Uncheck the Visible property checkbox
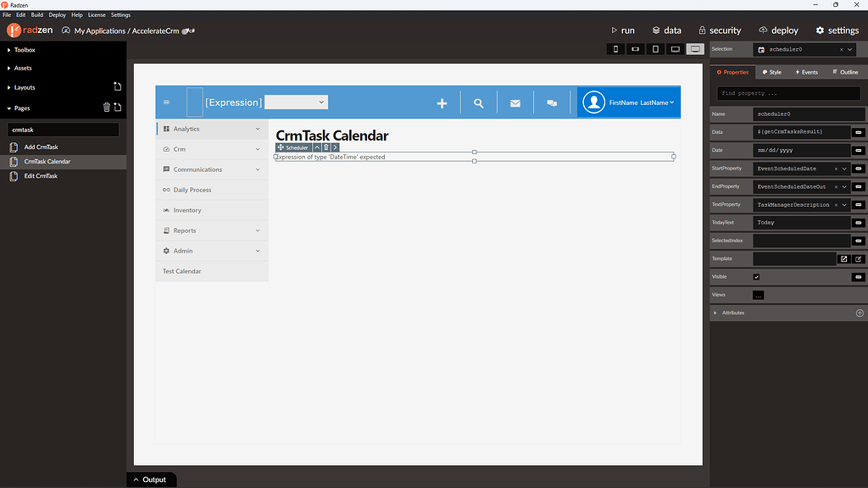 [757, 277]
